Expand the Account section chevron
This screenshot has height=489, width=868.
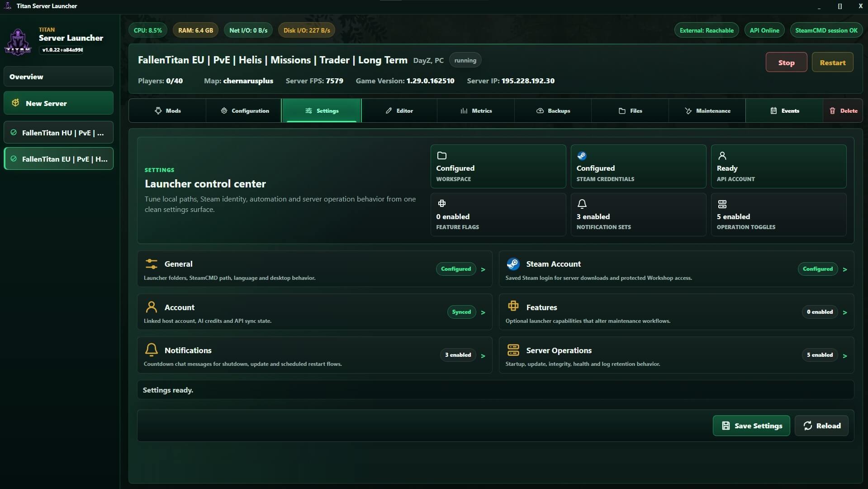(x=483, y=312)
